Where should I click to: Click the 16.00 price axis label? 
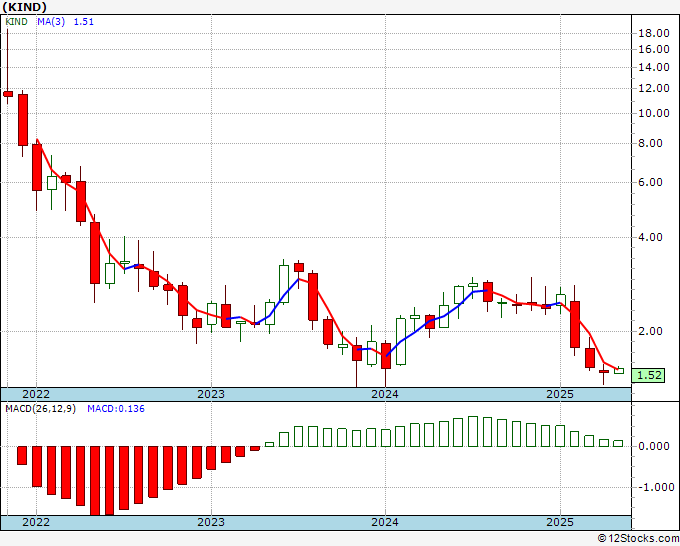(654, 49)
